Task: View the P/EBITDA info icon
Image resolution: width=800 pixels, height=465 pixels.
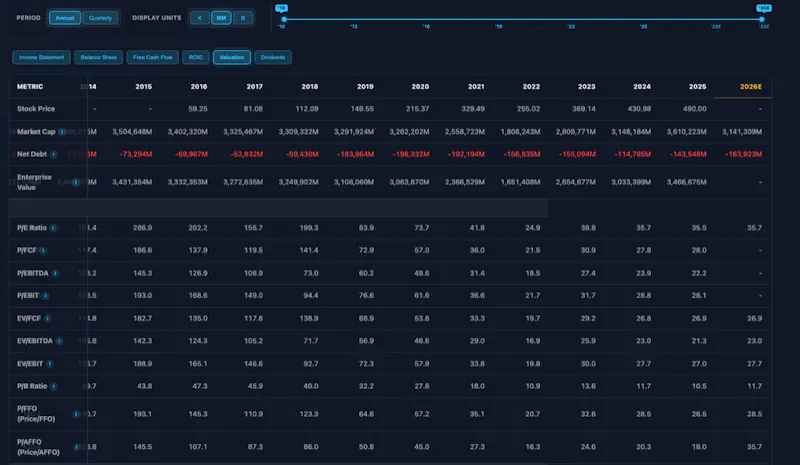Action: (55, 274)
